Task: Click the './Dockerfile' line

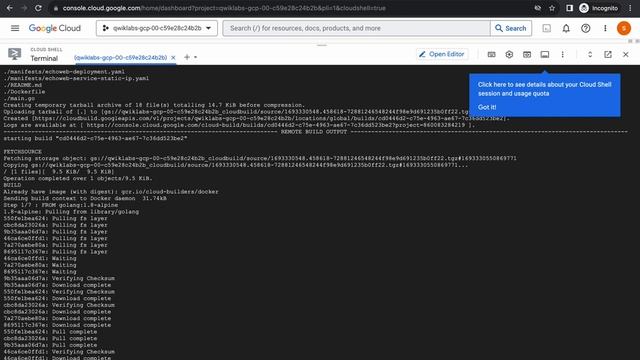Action: [x=24, y=92]
